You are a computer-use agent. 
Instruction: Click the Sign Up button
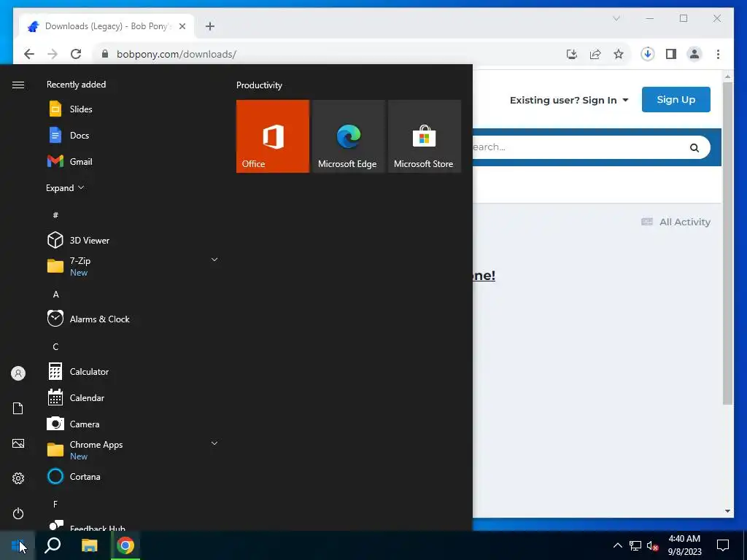[x=676, y=99]
